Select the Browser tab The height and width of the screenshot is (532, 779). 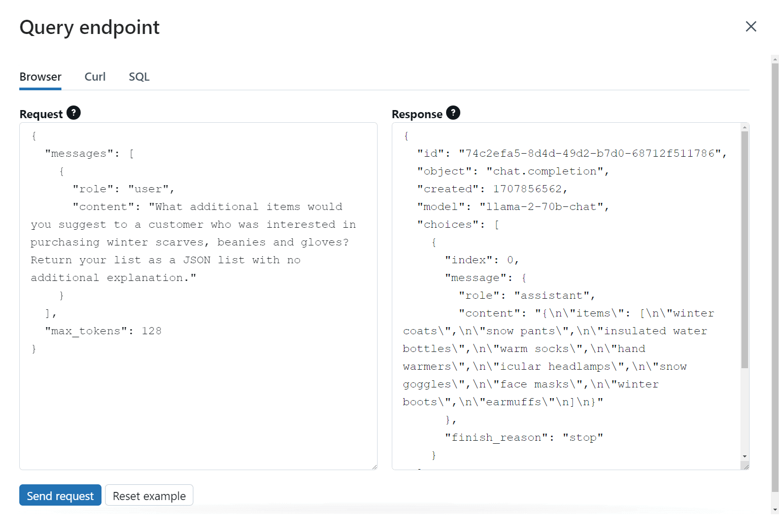[x=41, y=77]
